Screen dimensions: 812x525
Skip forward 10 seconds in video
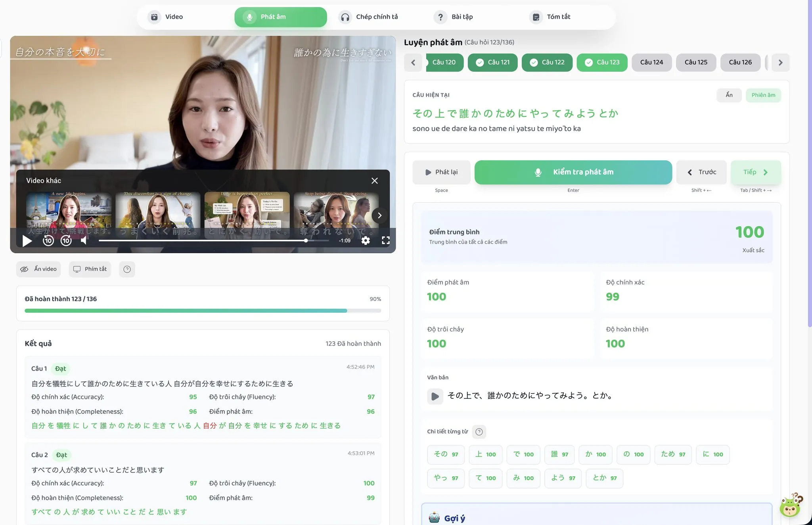66,240
